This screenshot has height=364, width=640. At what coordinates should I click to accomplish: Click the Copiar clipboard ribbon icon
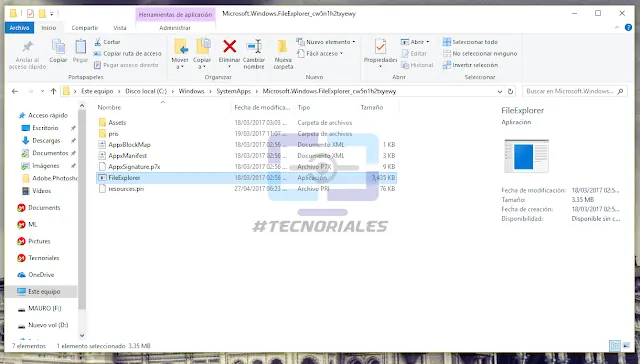click(58, 47)
